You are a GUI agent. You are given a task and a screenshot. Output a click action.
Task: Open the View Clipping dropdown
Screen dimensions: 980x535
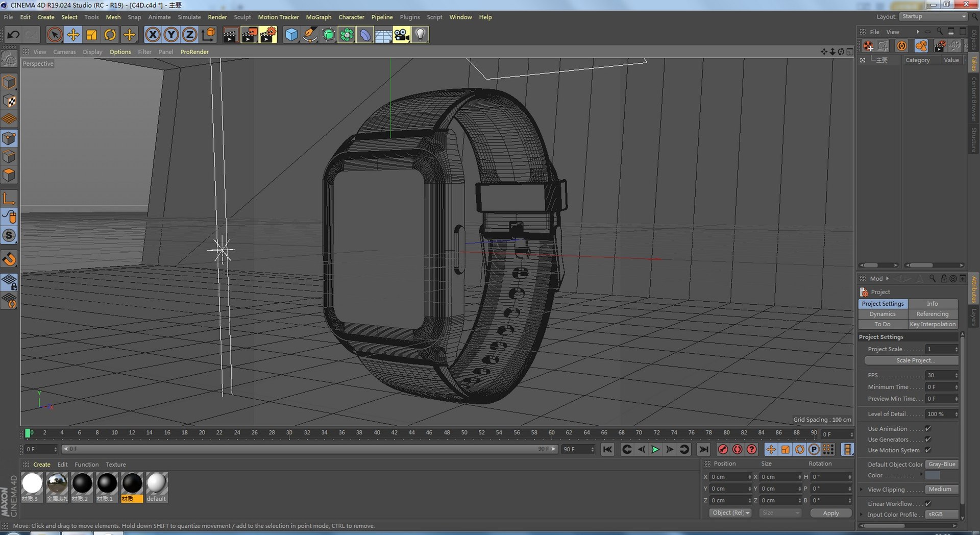click(x=942, y=489)
